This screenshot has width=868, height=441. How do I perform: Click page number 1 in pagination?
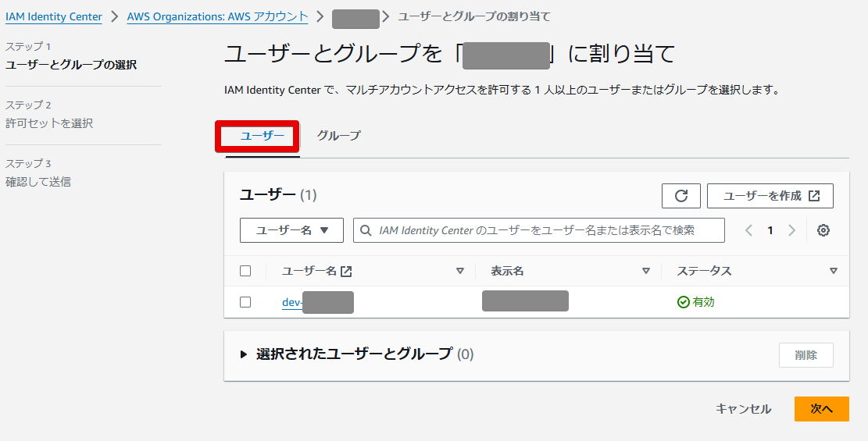tap(770, 231)
